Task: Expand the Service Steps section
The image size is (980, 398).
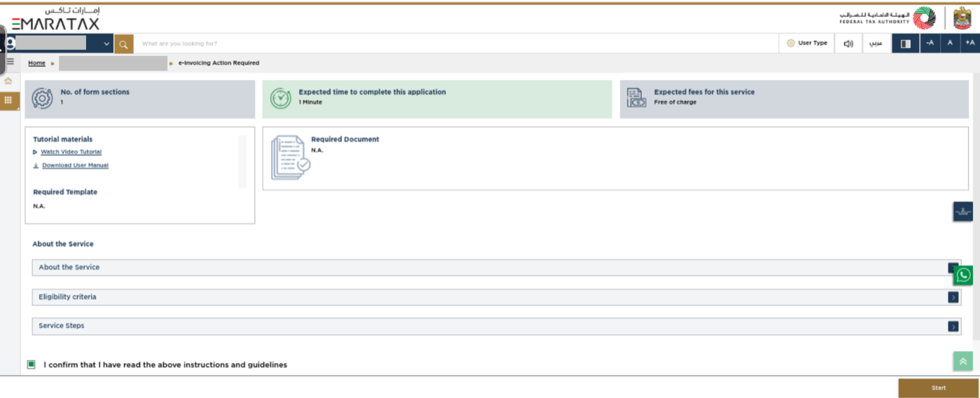Action: pos(496,327)
